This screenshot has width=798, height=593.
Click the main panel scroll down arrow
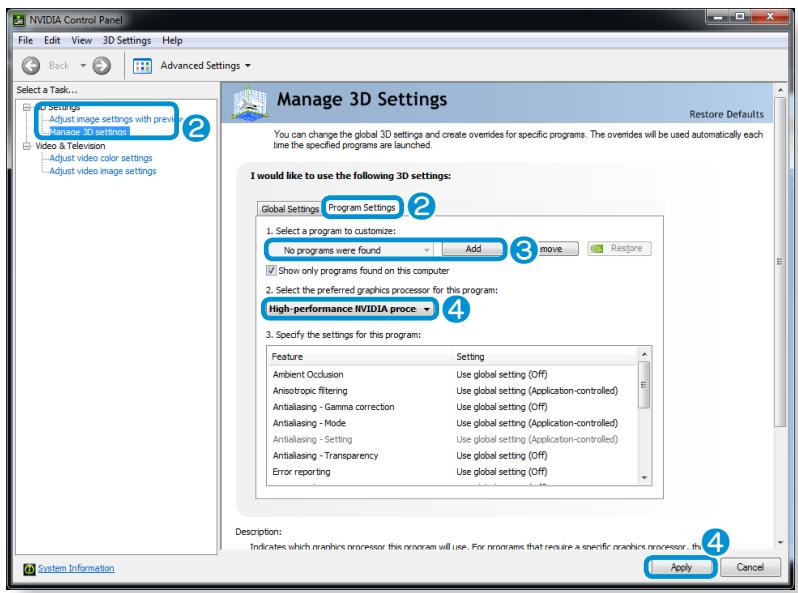[780, 543]
